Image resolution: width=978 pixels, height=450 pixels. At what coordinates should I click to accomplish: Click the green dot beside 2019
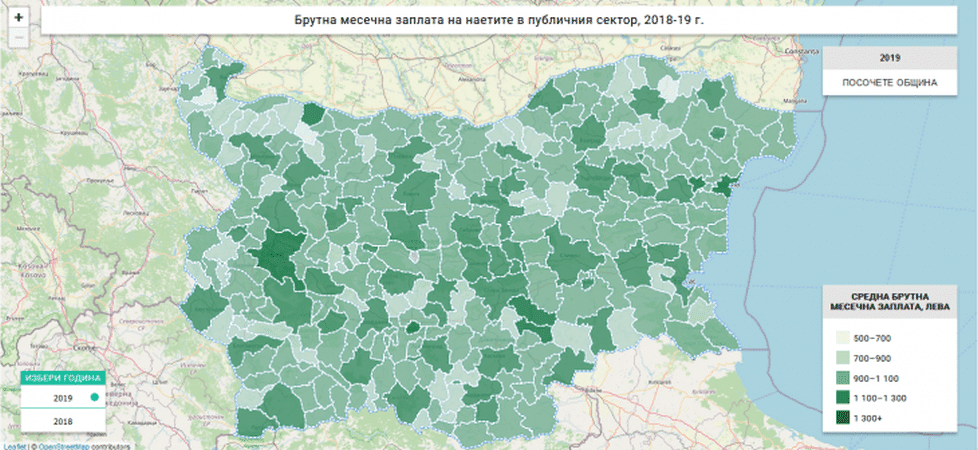[95, 397]
